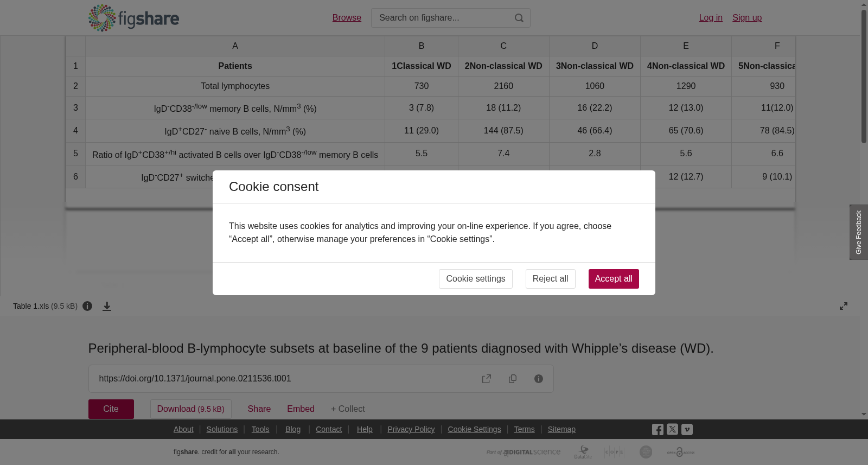Click the search magnifier icon
This screenshot has height=465, width=868.
(x=519, y=18)
